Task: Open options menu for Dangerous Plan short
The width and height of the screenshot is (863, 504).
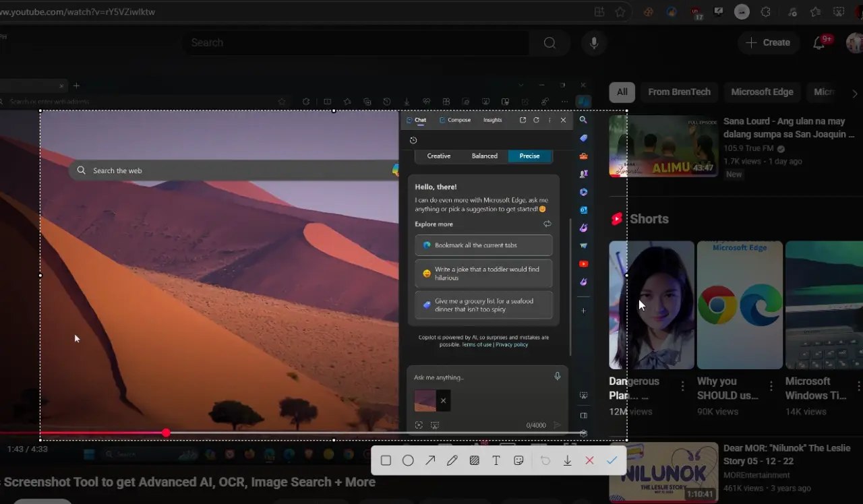Action: pos(682,386)
